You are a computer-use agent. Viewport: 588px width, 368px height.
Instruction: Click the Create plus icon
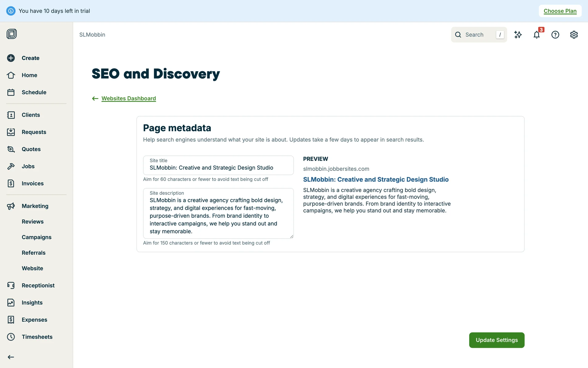pos(11,58)
